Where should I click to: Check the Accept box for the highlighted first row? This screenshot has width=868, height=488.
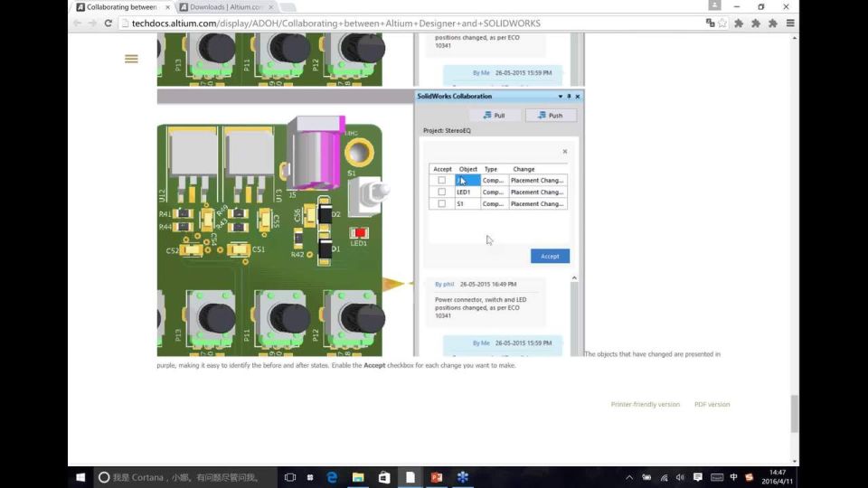point(442,181)
